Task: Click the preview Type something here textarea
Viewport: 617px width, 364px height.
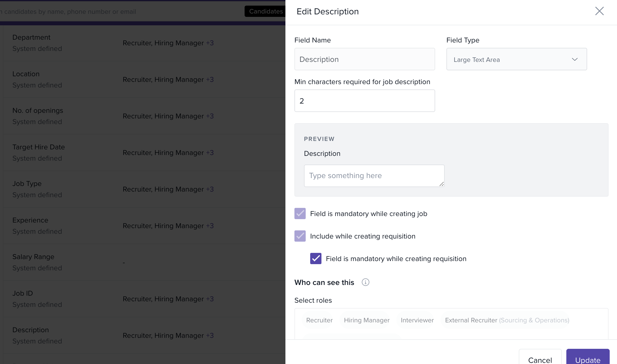Action: [x=374, y=176]
